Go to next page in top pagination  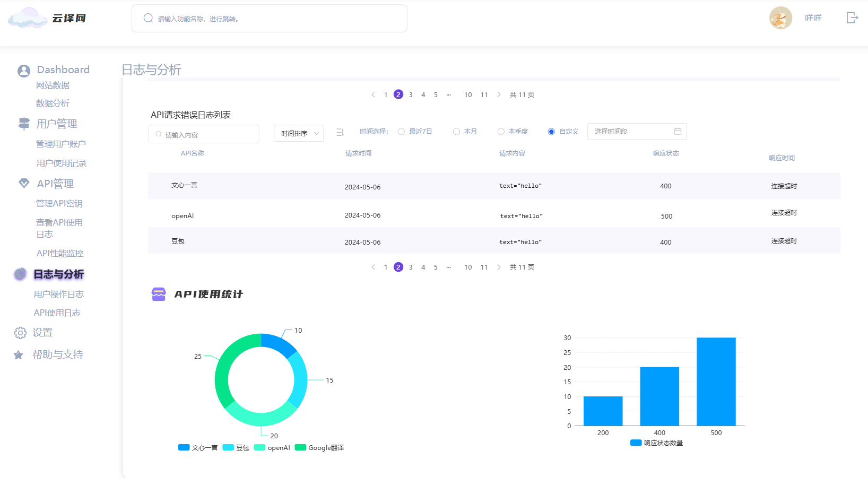499,94
